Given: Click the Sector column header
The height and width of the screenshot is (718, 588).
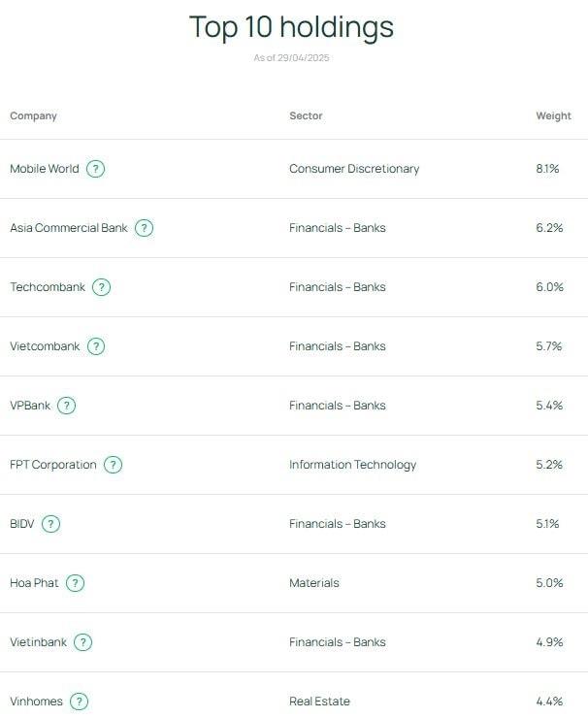Looking at the screenshot, I should (x=306, y=116).
